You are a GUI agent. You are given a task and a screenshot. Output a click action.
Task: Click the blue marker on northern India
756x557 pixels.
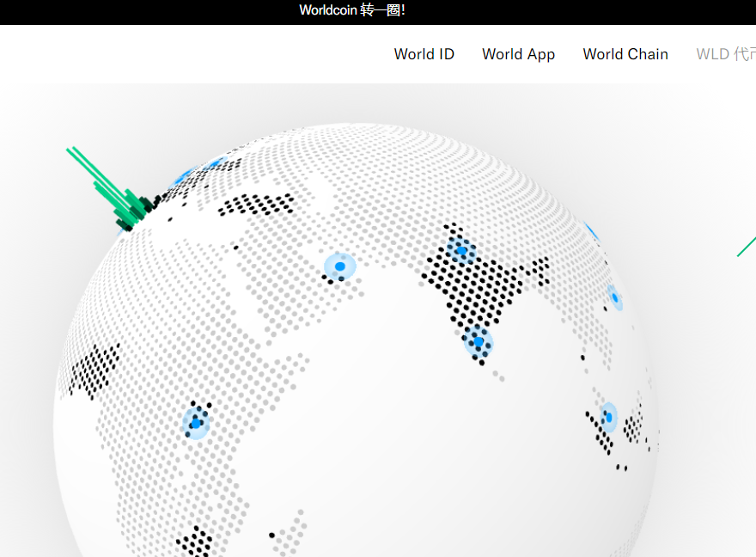point(461,251)
